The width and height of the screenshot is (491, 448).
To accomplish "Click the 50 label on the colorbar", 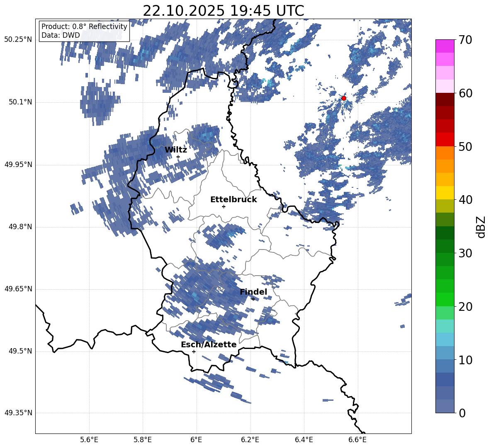I will click(465, 147).
